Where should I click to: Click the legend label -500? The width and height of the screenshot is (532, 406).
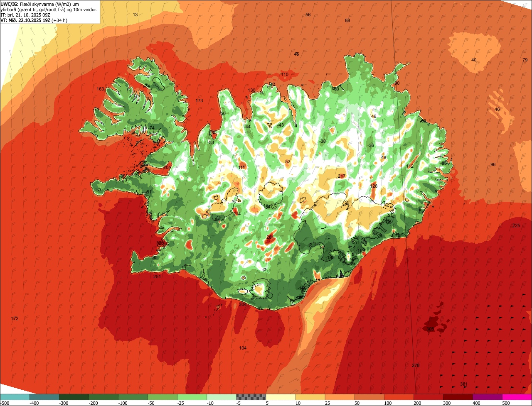(x=5, y=403)
